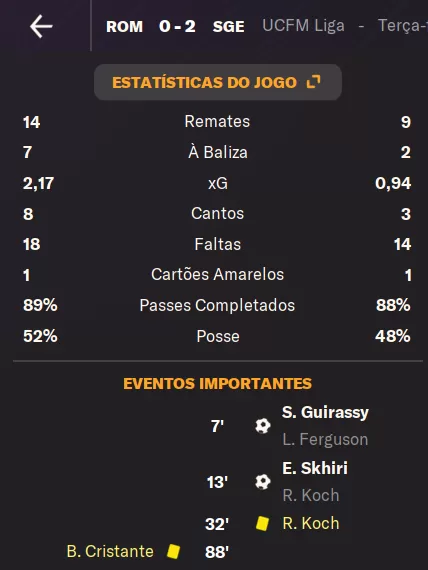The image size is (428, 570).
Task: Select B. Cristante's yellow card icon
Action: click(173, 551)
